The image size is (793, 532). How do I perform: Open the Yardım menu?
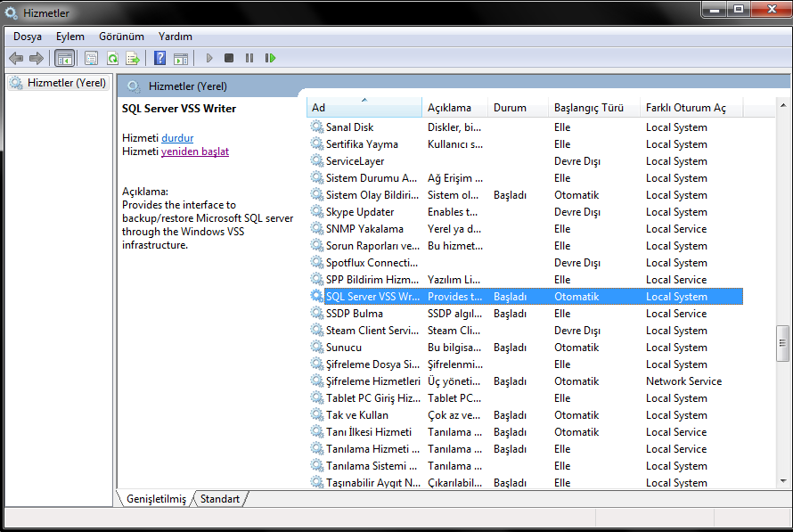[175, 37]
